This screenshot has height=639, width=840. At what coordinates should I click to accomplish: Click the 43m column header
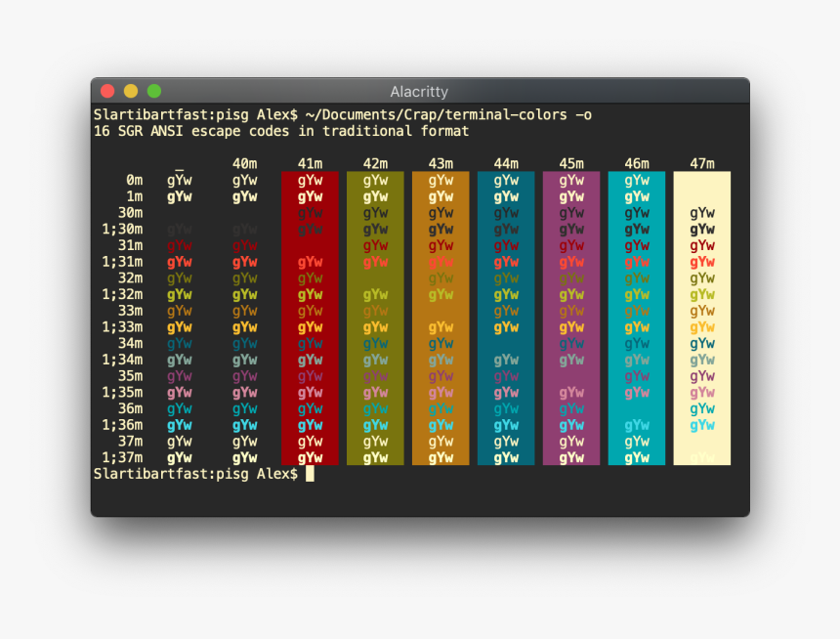[441, 163]
